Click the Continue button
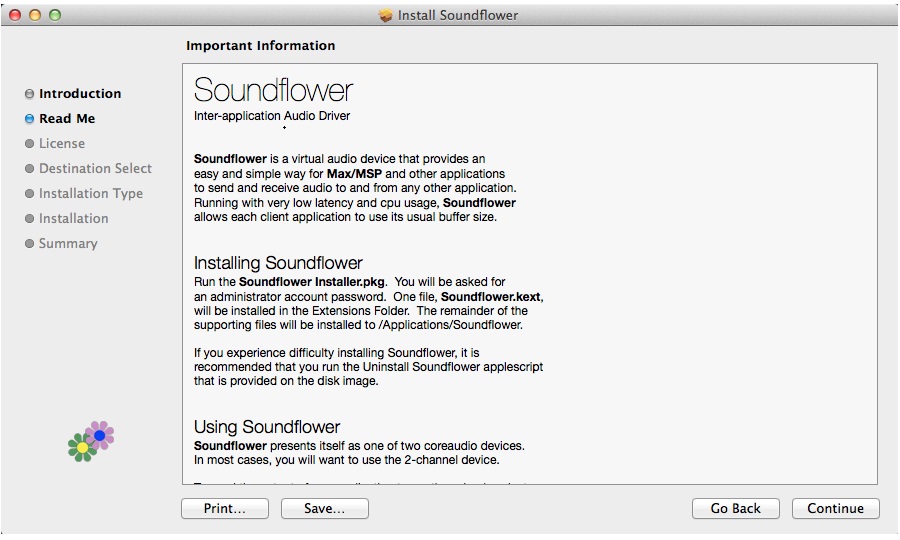 click(835, 508)
